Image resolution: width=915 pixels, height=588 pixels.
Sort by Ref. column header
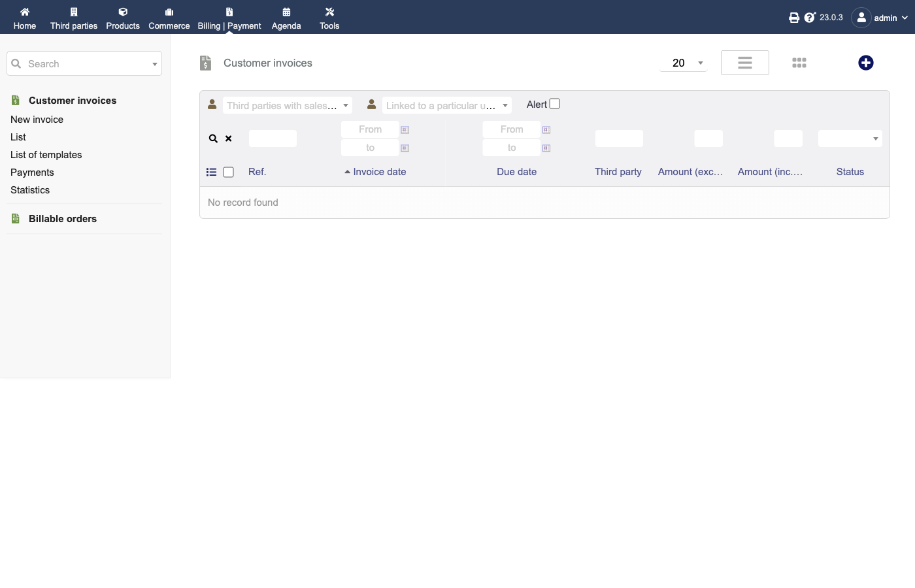[258, 172]
